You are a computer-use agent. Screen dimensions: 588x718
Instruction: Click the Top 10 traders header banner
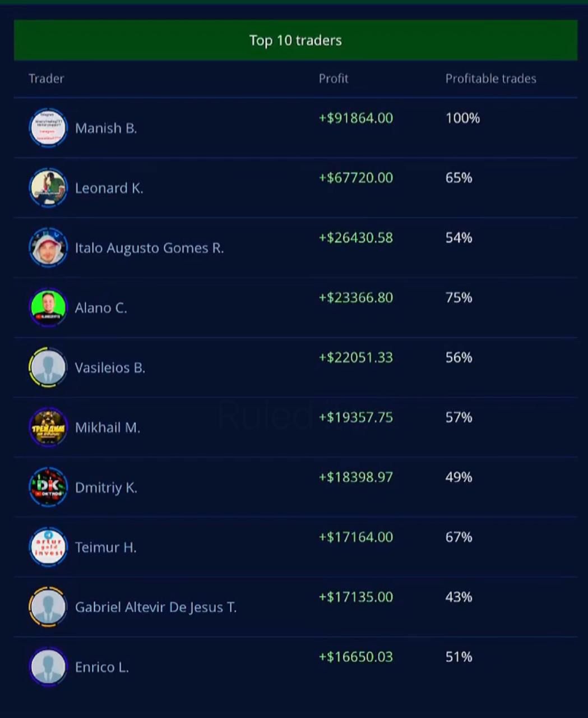pos(295,40)
